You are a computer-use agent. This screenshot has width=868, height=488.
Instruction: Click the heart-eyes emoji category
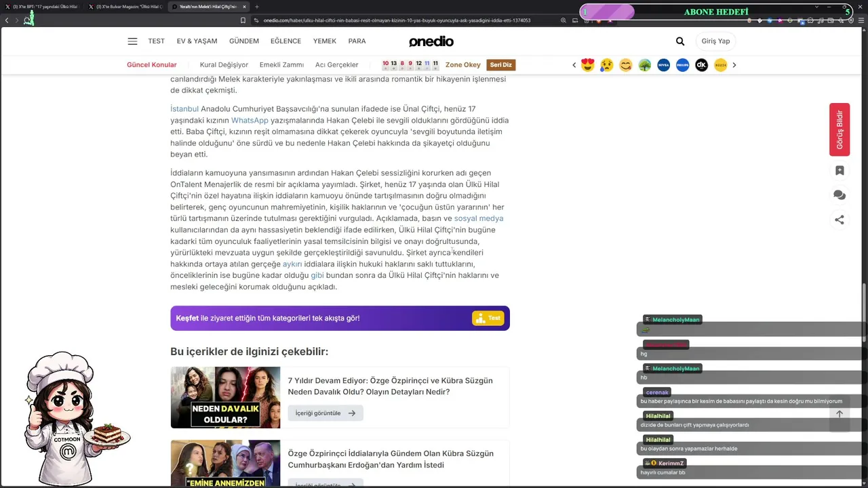(588, 65)
